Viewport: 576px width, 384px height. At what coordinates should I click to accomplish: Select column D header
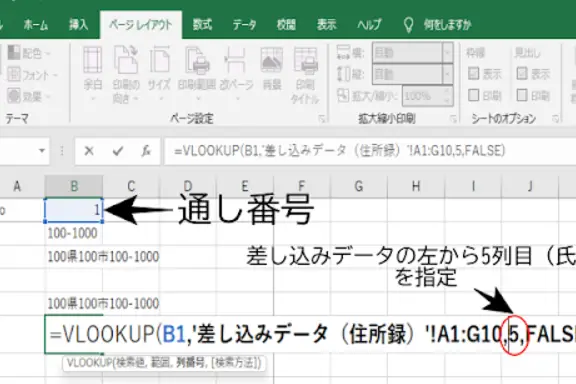point(188,186)
